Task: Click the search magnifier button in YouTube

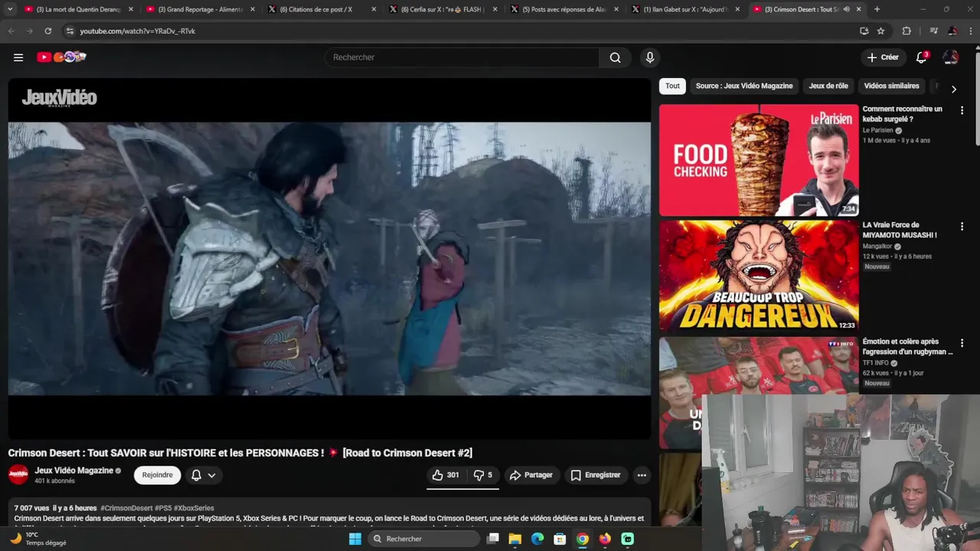Action: pyautogui.click(x=615, y=57)
